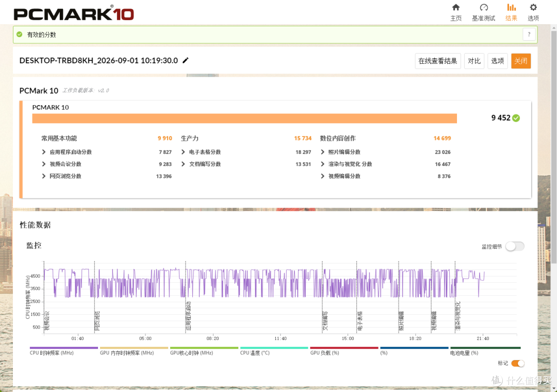Click the 数位内容创作 score 14 699
557x392 pixels.
pyautogui.click(x=443, y=139)
